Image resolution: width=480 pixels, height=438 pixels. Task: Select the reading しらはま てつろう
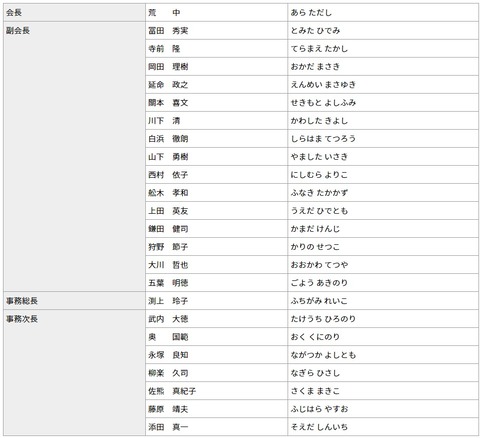click(323, 139)
